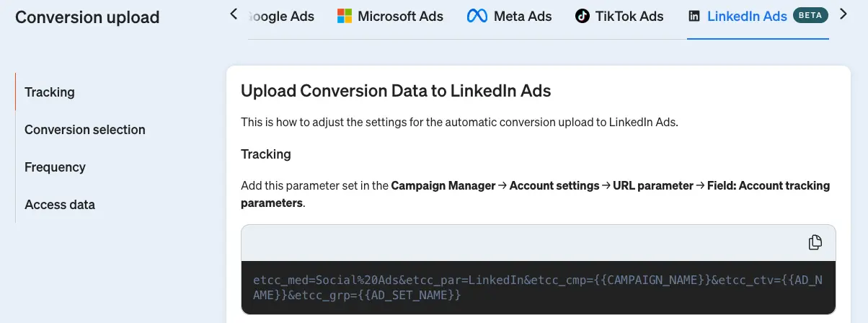Click the Upload Conversion Data to LinkedIn Ads heading
The height and width of the screenshot is (323, 868).
396,91
